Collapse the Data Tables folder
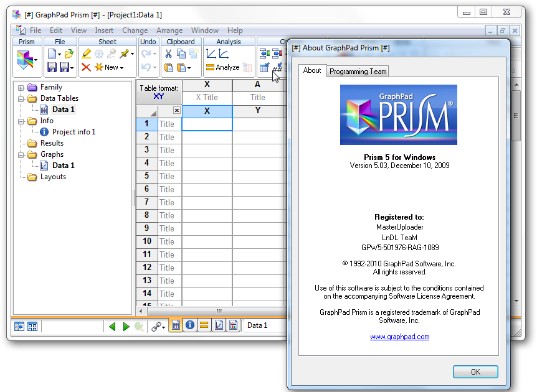The image size is (537, 392). pyautogui.click(x=21, y=99)
